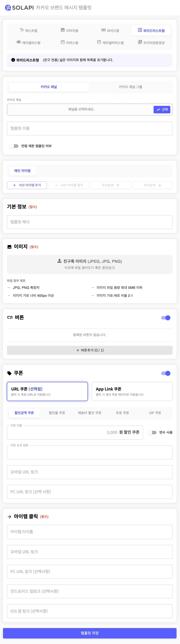Click the SOLAPI logo icon

8,8
